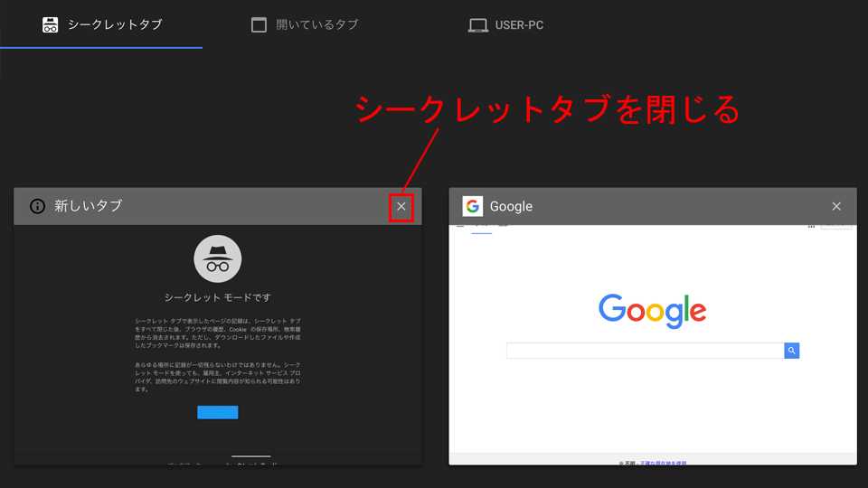Click the large incognito hat-and-glasses icon
Viewport: 868px width, 488px height.
point(218,259)
